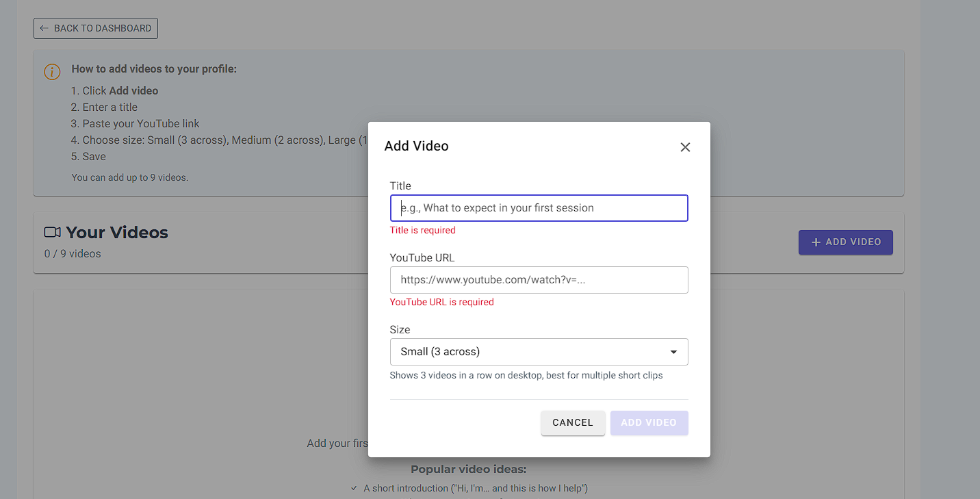Click the orange info circle icon
Image resolution: width=980 pixels, height=499 pixels.
click(52, 72)
